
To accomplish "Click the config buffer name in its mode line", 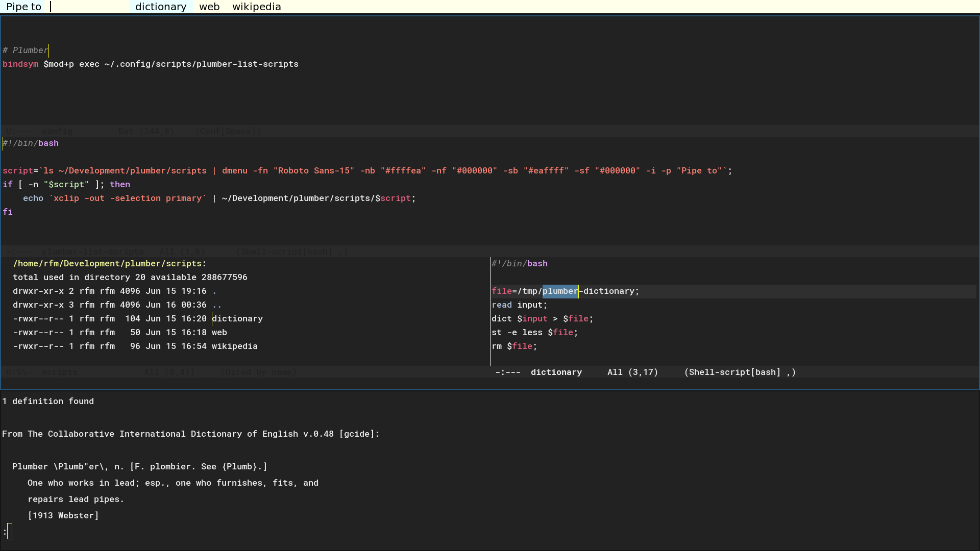I will pos(57,131).
